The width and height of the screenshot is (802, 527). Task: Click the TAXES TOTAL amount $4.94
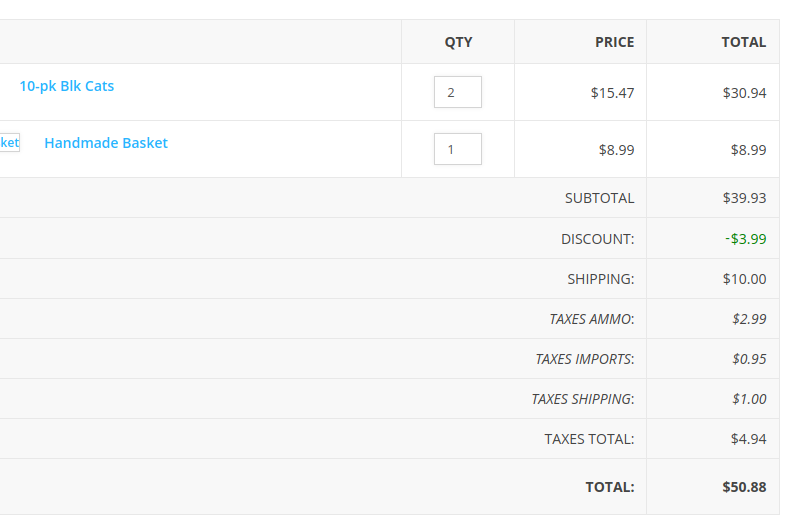pyautogui.click(x=748, y=438)
